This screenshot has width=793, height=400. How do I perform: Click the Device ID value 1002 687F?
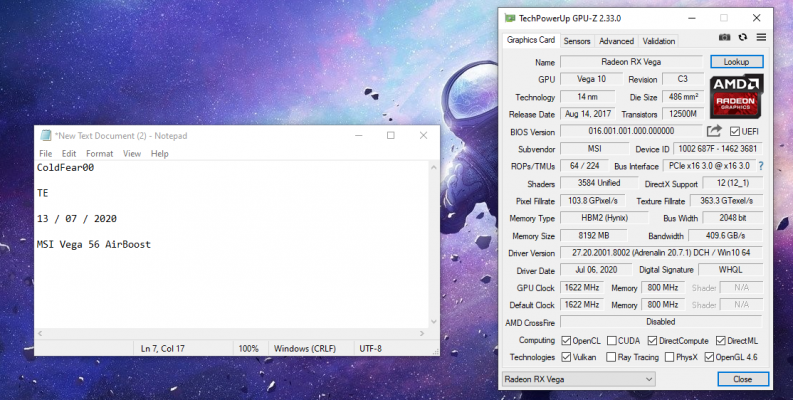click(x=718, y=149)
